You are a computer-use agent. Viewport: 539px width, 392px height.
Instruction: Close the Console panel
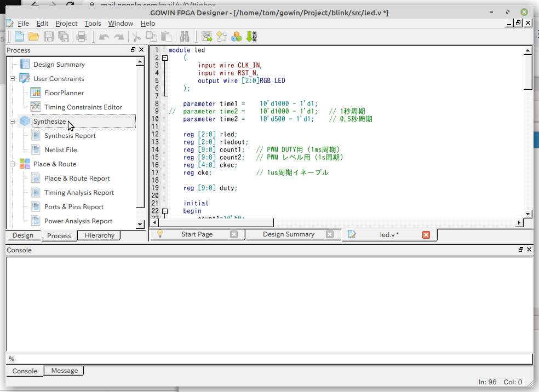coord(529,250)
